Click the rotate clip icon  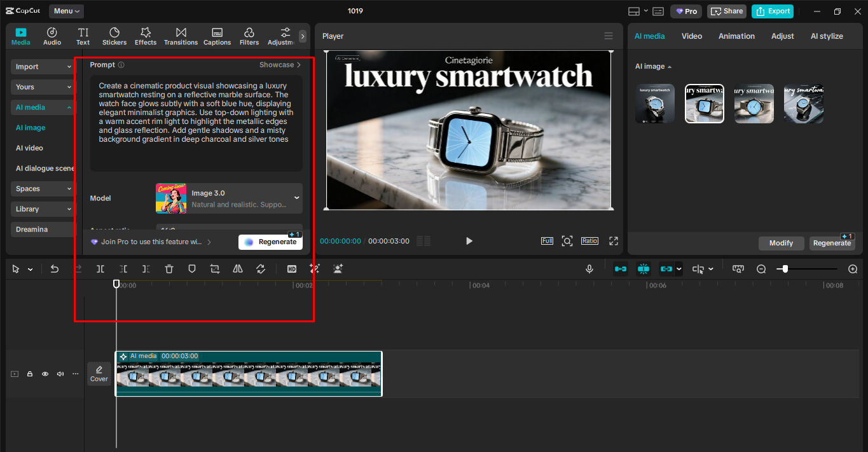[261, 269]
